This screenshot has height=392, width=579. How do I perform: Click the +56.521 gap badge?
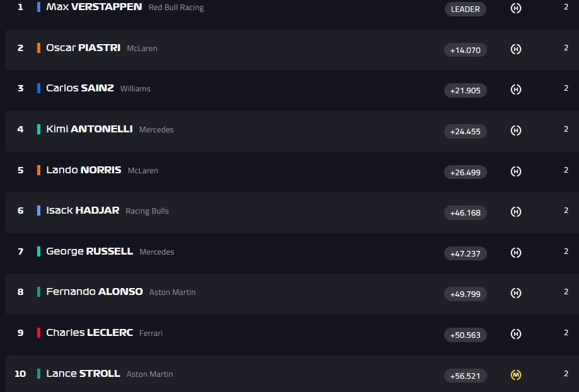465,376
